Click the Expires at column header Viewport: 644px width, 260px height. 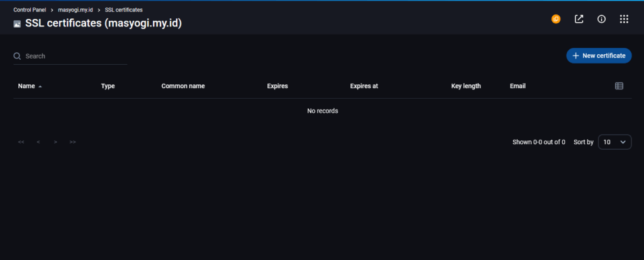(364, 86)
